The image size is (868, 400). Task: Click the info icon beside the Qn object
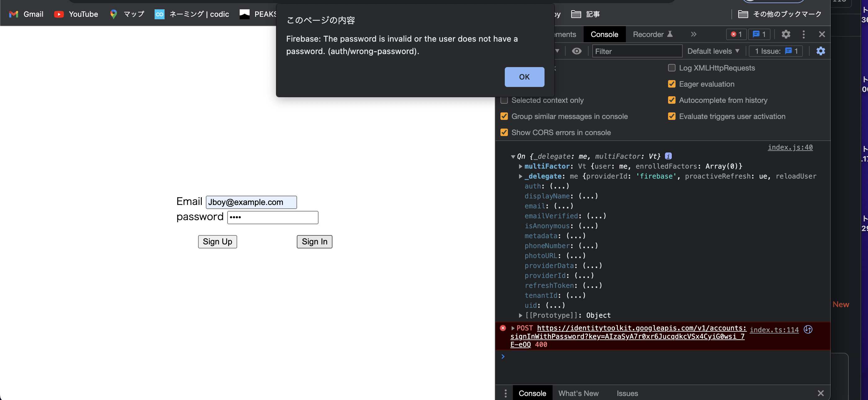coord(668,156)
